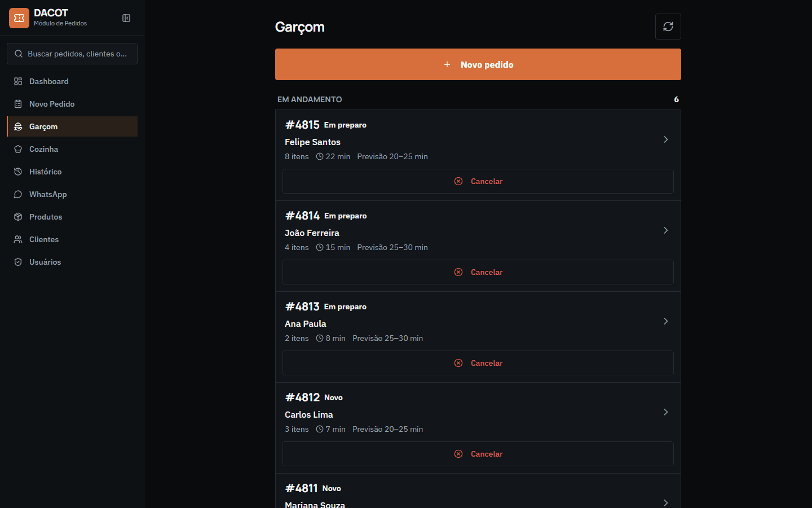Screen dimensions: 812x508
Task: Click the Usuários shield icon
Action: (18, 262)
